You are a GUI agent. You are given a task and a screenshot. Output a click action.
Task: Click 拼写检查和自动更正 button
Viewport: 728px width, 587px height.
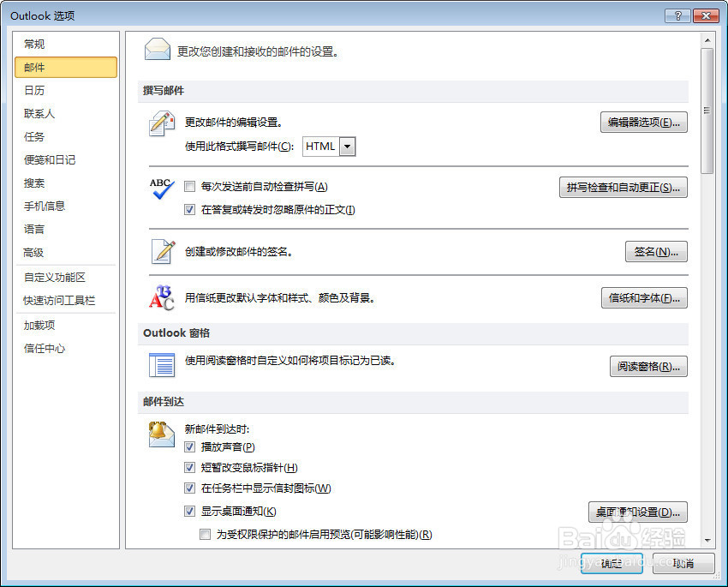623,187
